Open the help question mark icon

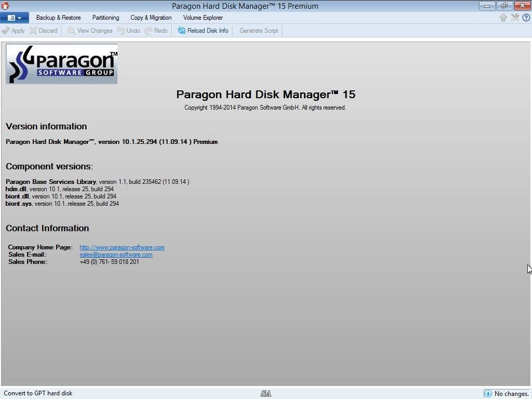pyautogui.click(x=526, y=18)
